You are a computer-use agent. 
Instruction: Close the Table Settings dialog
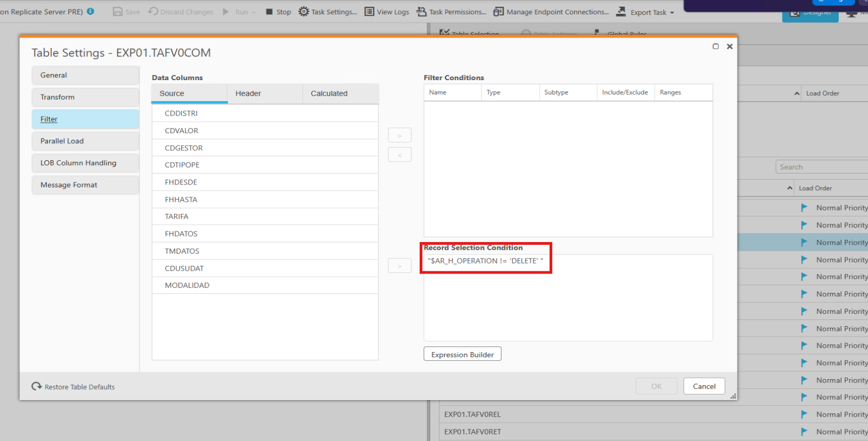pyautogui.click(x=730, y=46)
